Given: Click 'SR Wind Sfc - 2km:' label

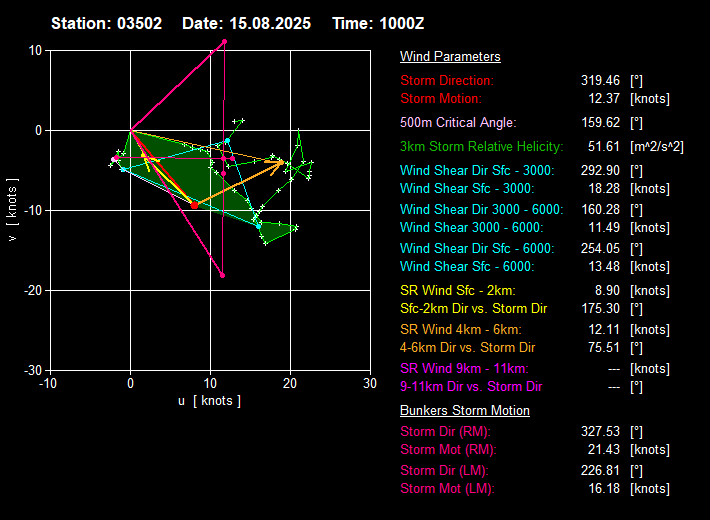Looking at the screenshot, I should click(458, 291).
